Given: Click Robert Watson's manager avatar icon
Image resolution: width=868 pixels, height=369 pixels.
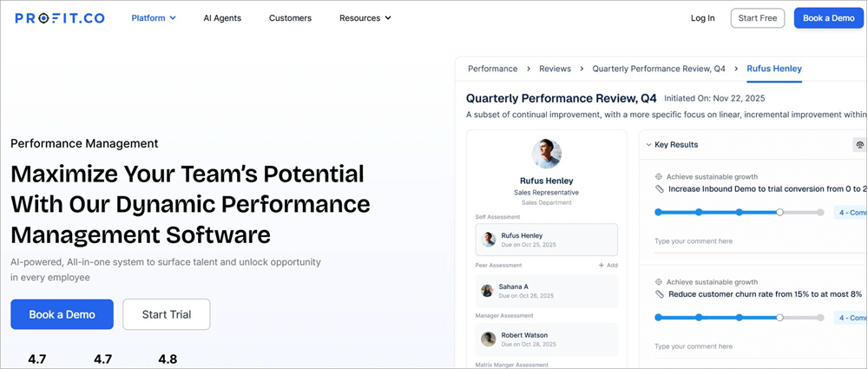Looking at the screenshot, I should click(489, 339).
